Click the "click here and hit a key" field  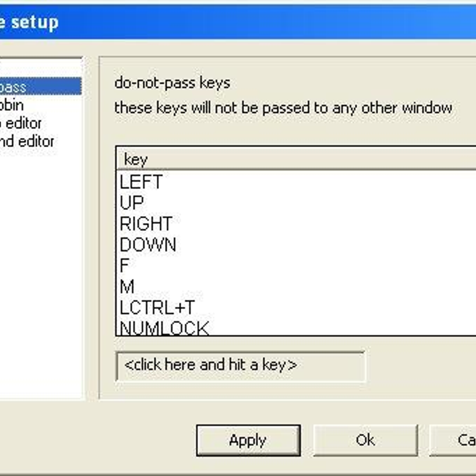tap(240, 366)
